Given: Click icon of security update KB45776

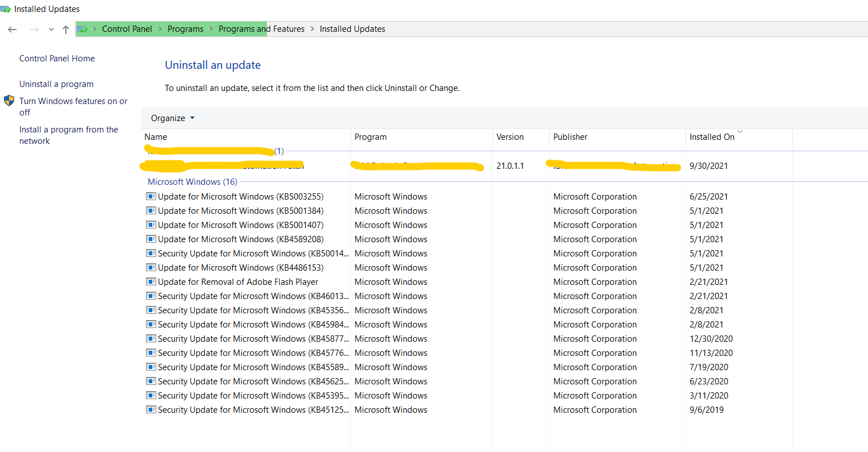Looking at the screenshot, I should pos(151,353).
